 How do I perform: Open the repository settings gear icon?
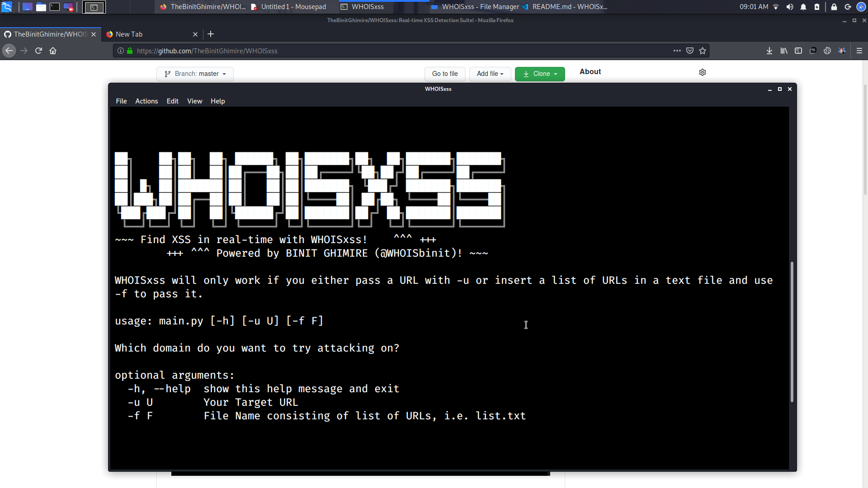(x=703, y=72)
